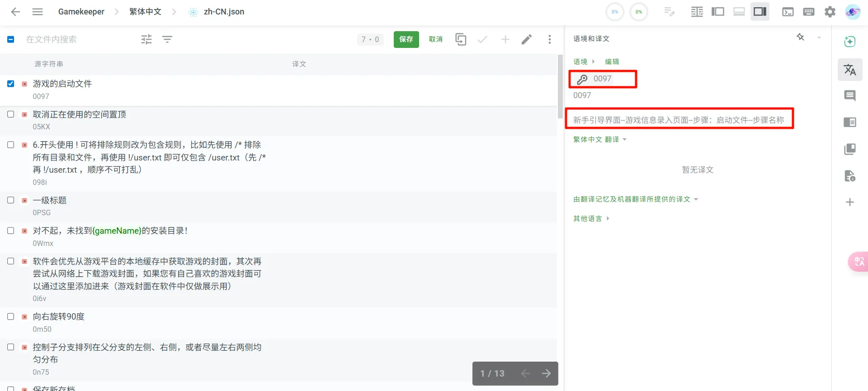Uncheck the 游戏的启动文件 string checkbox
The image size is (868, 391).
click(x=11, y=84)
